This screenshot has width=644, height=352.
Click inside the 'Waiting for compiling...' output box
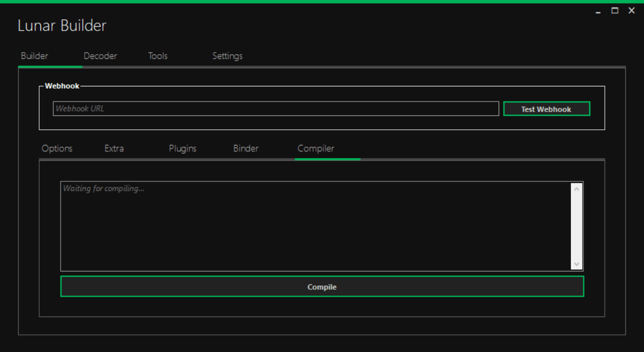pos(315,226)
